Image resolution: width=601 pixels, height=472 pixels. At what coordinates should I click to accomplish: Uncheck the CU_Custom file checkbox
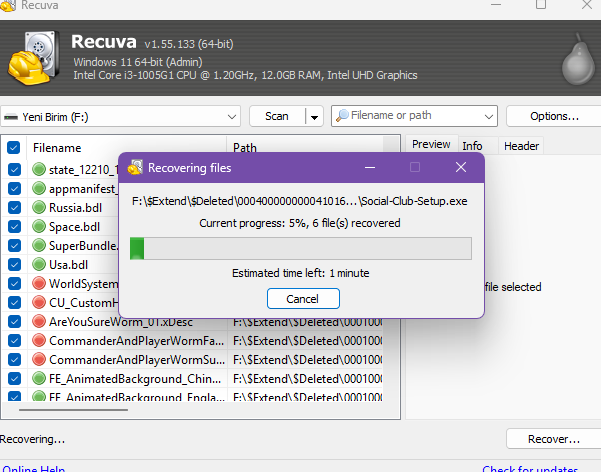(15, 302)
